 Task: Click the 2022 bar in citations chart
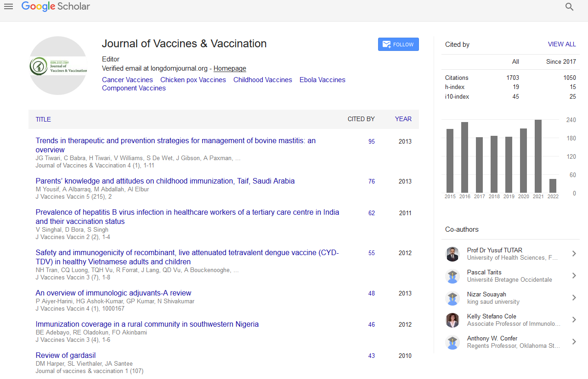[x=553, y=186]
